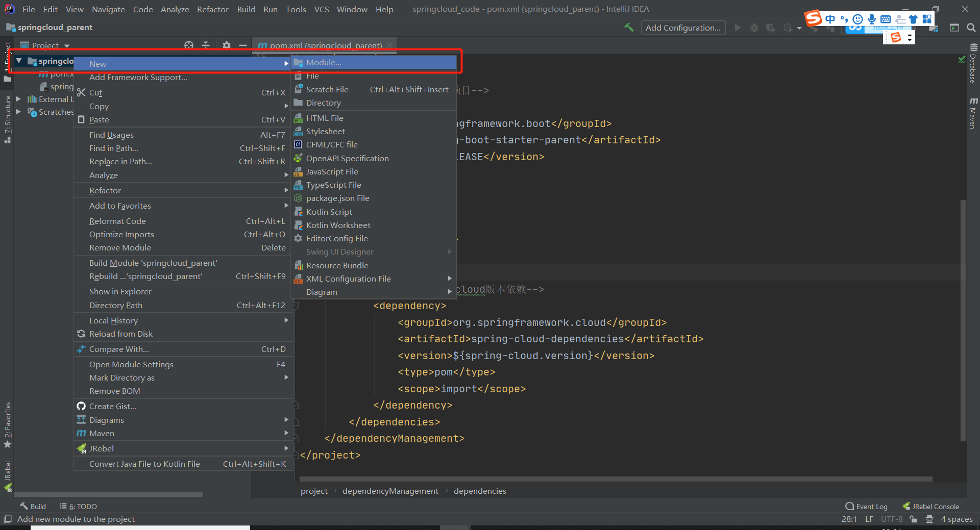
Task: Click the vertical editor scrollbar
Action: (963, 320)
